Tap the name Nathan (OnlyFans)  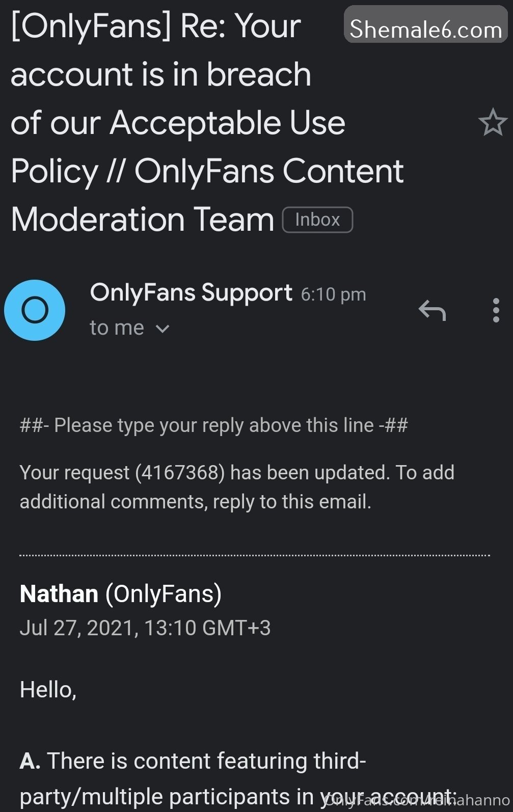[x=121, y=594]
